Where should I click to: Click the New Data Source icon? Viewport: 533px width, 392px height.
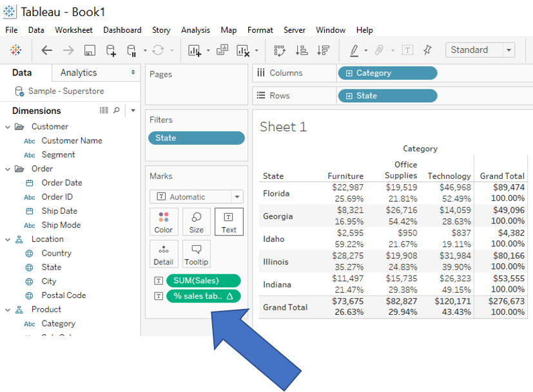click(x=111, y=50)
